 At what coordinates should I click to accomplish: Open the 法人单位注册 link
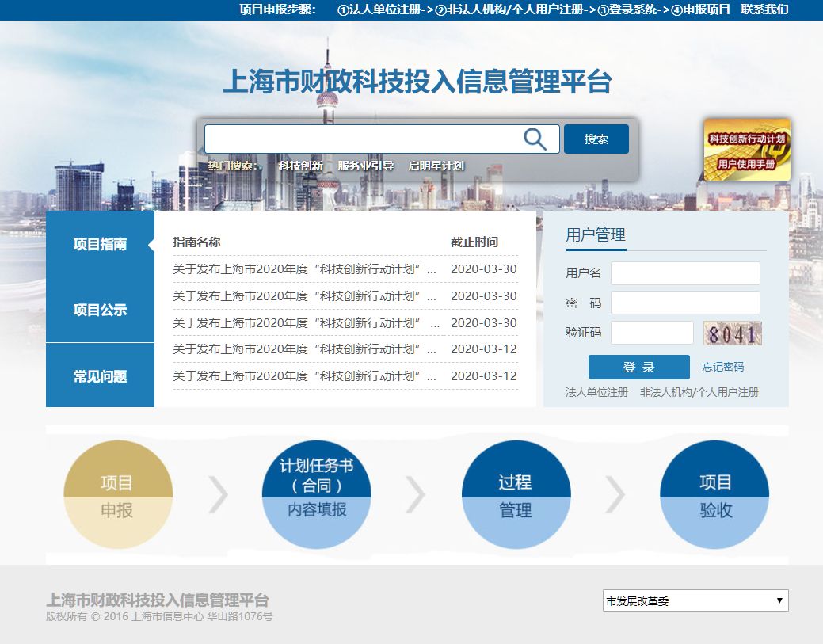point(596,392)
